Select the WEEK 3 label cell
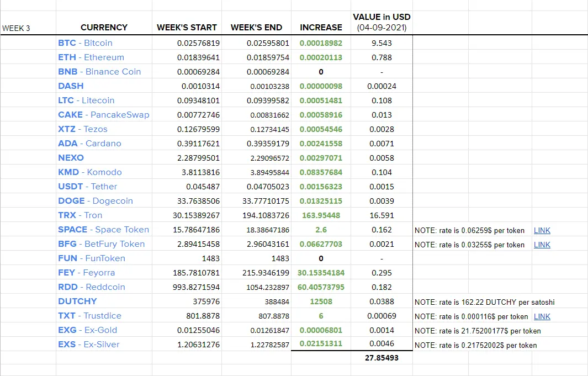The width and height of the screenshot is (588, 376). click(x=28, y=23)
